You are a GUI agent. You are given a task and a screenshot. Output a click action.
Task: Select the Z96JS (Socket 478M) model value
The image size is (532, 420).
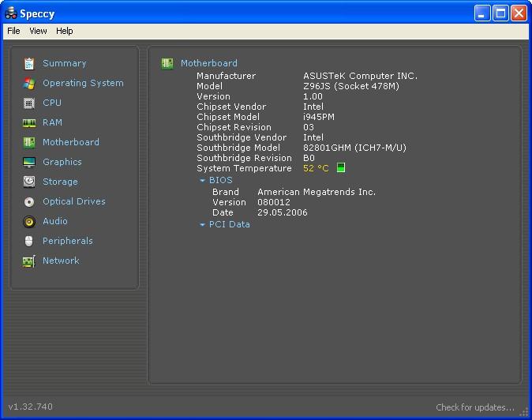(x=351, y=86)
